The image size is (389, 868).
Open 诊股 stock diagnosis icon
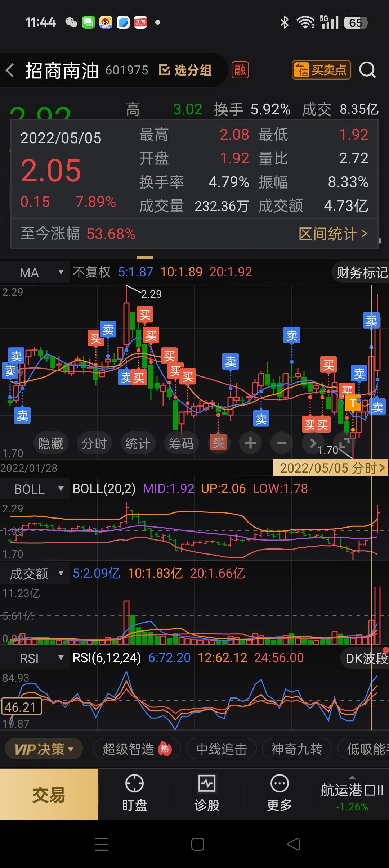point(207,794)
